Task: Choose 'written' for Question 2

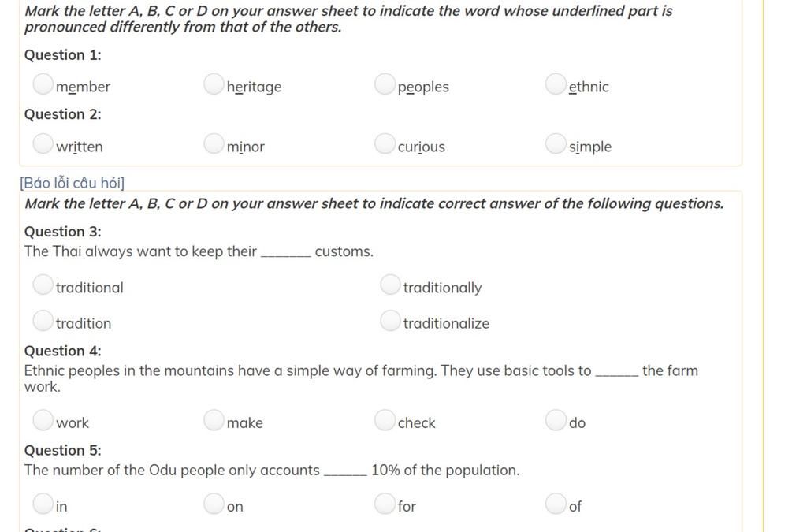Action: [x=43, y=143]
